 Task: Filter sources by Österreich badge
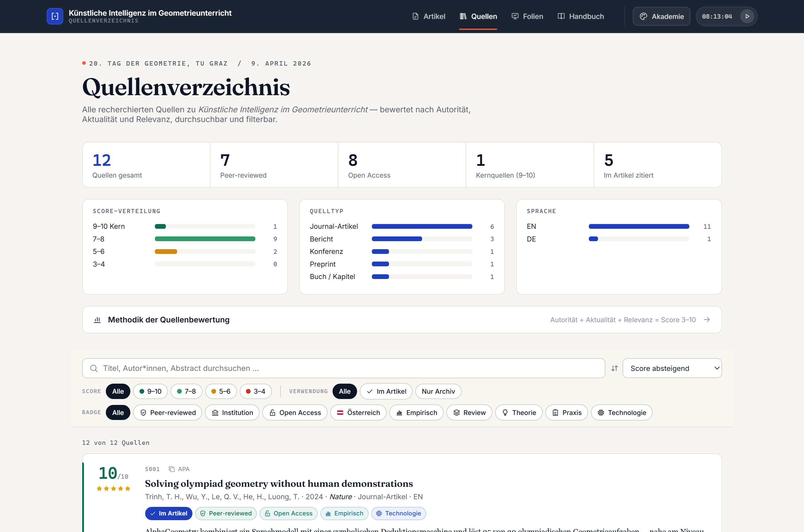358,413
